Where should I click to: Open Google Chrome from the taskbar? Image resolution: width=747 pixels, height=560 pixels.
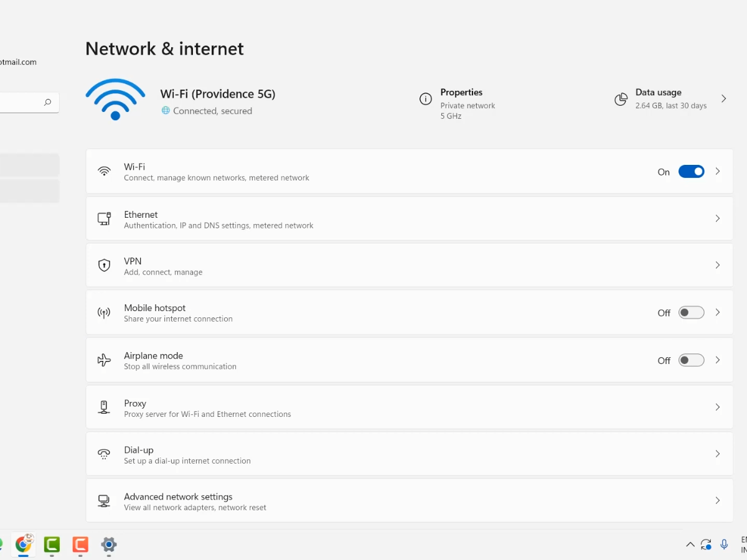pyautogui.click(x=24, y=544)
